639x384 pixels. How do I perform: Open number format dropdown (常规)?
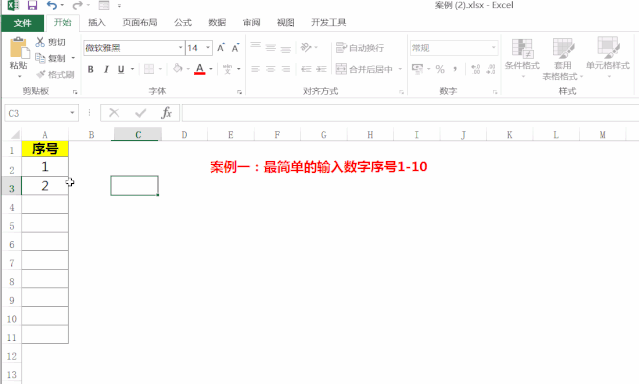[494, 48]
